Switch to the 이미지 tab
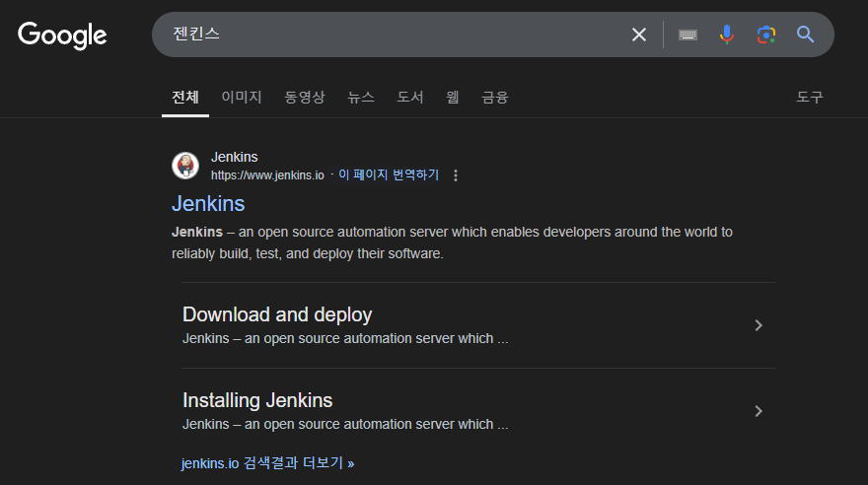868x485 pixels. click(242, 98)
